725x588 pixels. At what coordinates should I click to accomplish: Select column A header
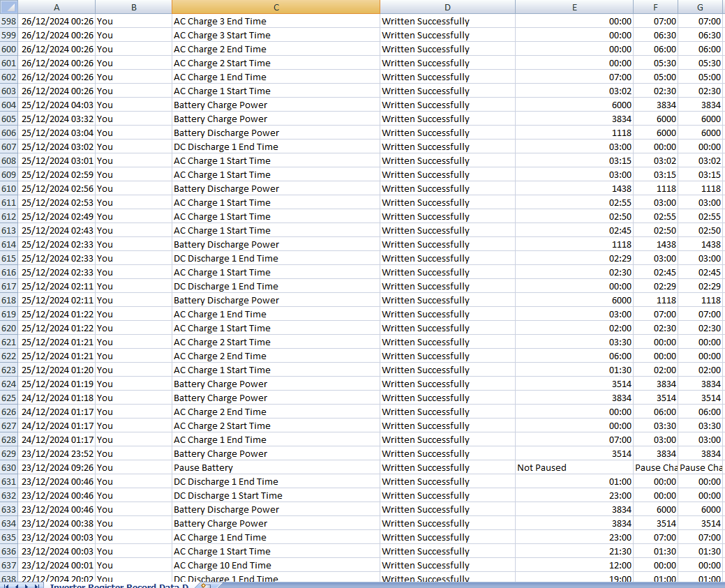tap(57, 7)
